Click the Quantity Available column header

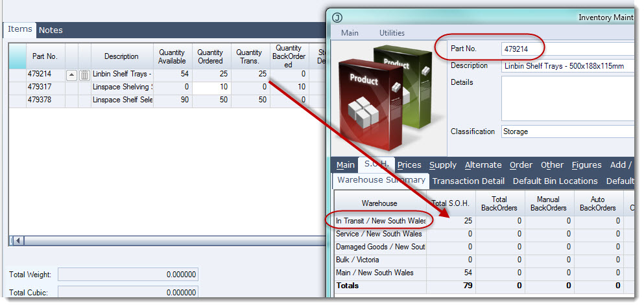(x=173, y=56)
